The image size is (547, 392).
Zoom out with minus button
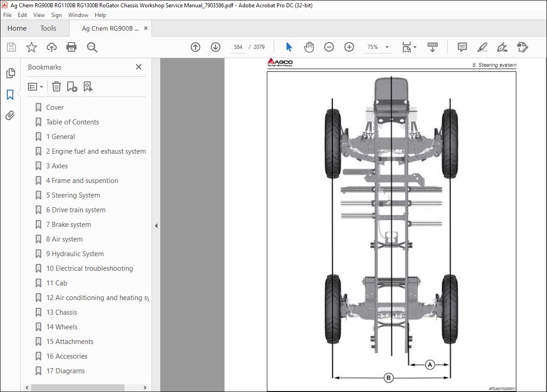[329, 47]
